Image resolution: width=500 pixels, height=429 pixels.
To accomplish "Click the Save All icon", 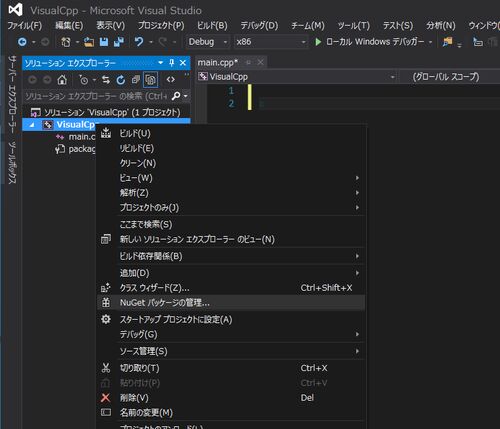I will tap(119, 42).
